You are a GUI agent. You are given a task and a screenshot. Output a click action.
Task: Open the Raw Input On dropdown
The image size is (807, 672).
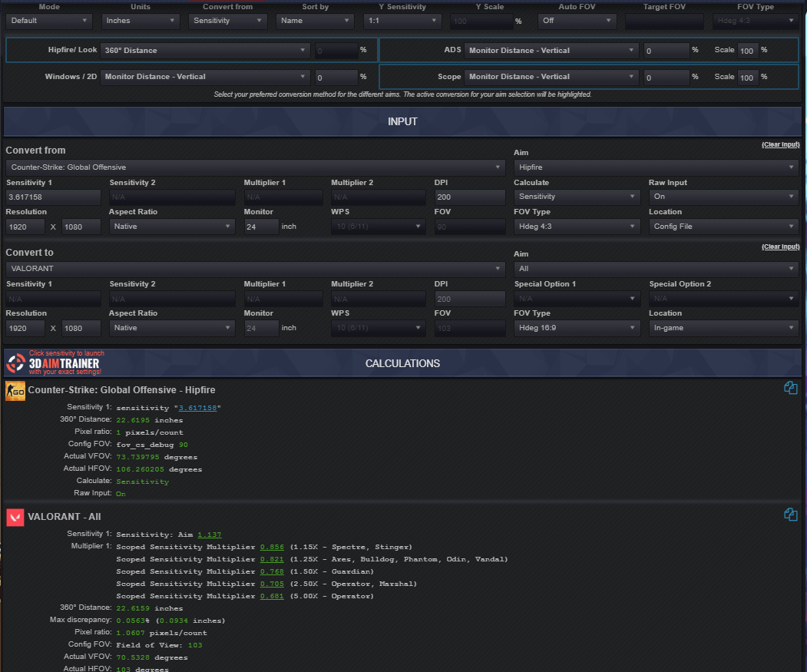click(x=723, y=197)
